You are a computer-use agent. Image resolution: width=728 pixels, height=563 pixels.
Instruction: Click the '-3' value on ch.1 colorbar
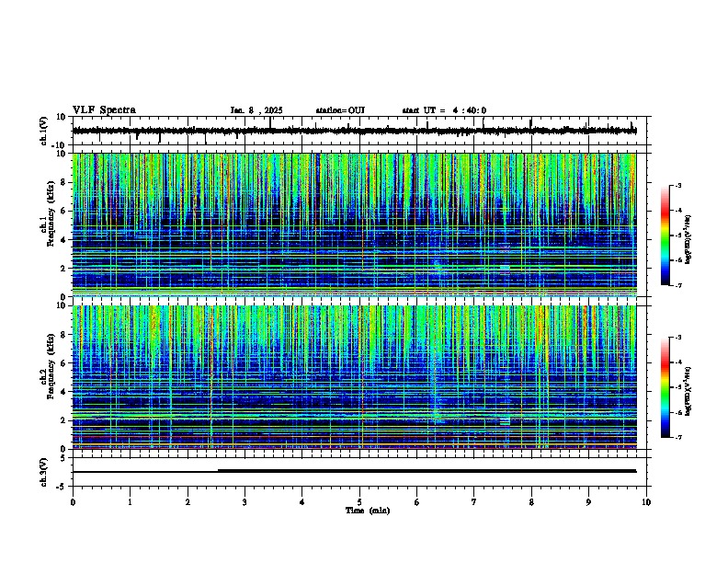coord(677,185)
